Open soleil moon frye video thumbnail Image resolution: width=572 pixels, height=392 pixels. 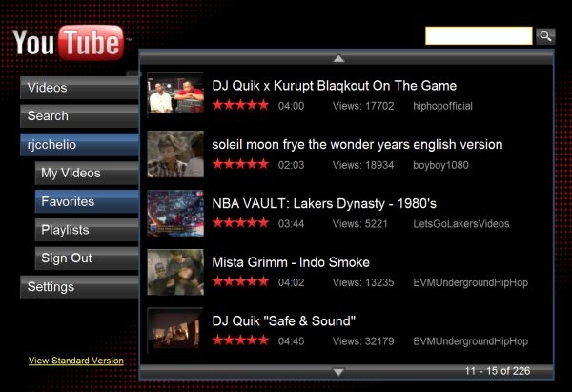tap(175, 154)
